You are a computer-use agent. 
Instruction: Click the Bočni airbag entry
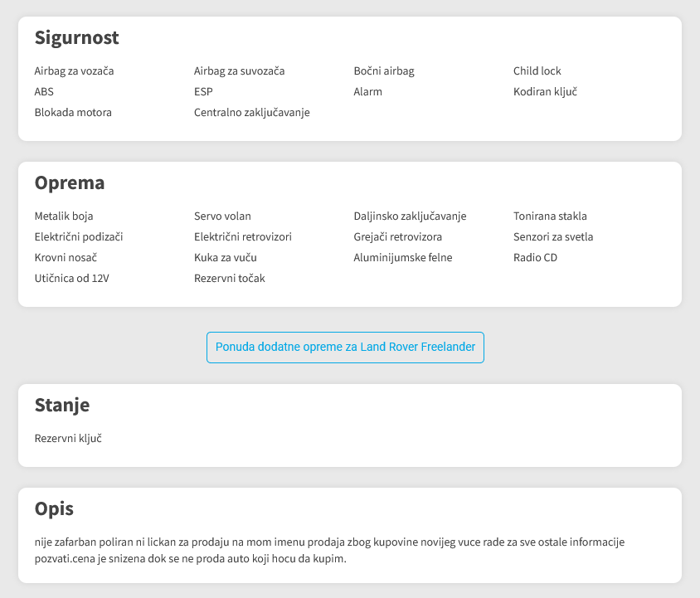click(384, 71)
